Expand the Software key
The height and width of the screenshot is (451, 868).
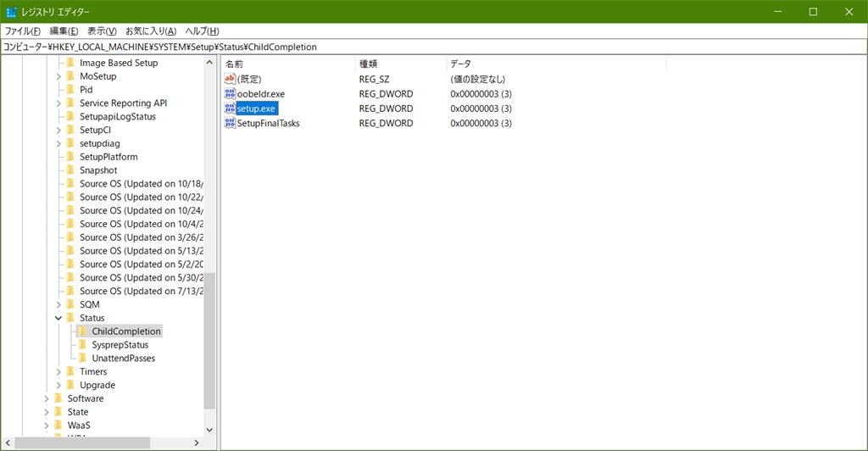[47, 398]
